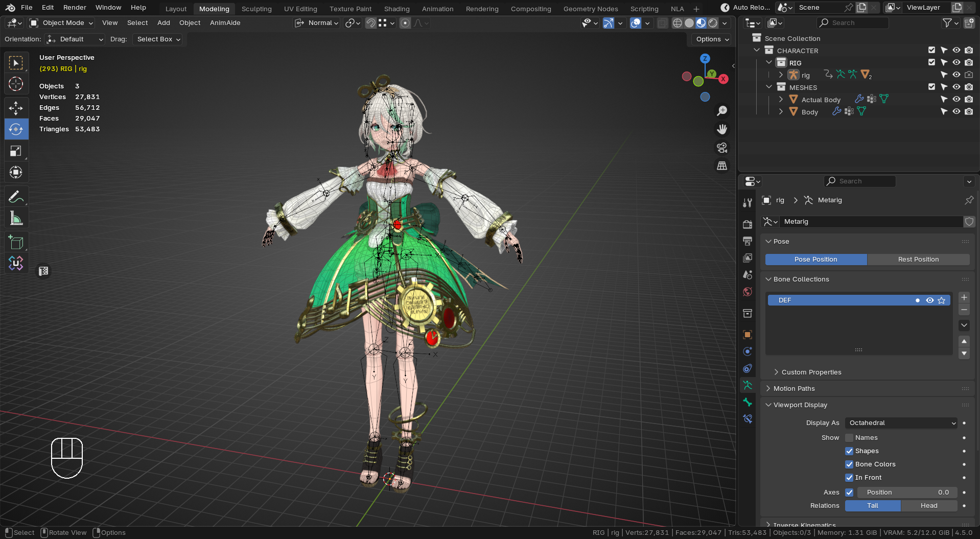
Task: Activate the Measure tool
Action: (x=16, y=218)
